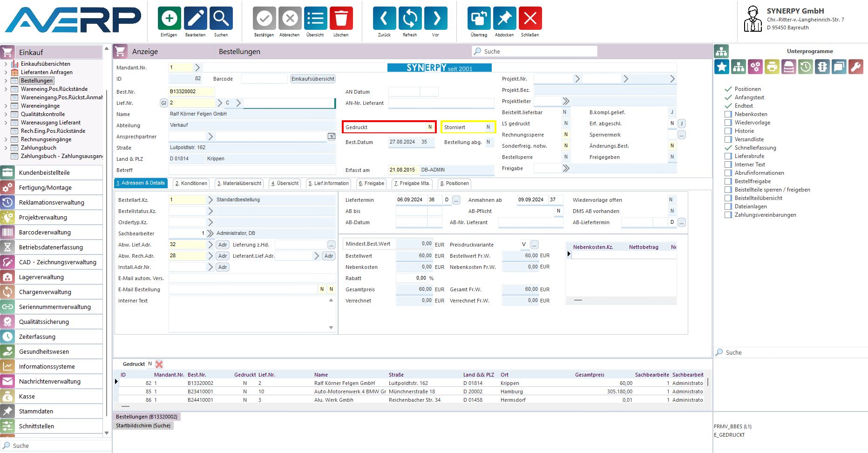Click Adr button next to Abw. Lief.Adr.
Image resolution: width=868 pixels, height=453 pixels.
tap(223, 245)
